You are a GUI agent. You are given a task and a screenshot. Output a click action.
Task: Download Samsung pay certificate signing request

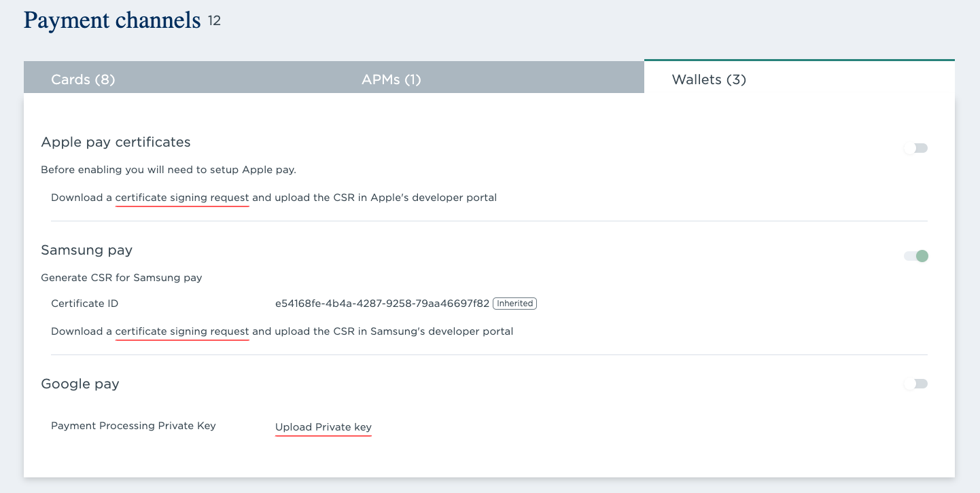(182, 332)
